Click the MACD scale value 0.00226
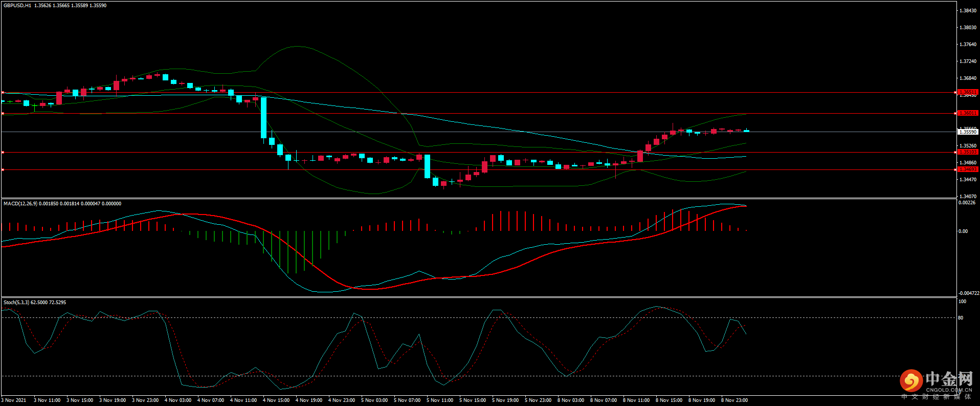Screen dimensions: 980x406 967,203
